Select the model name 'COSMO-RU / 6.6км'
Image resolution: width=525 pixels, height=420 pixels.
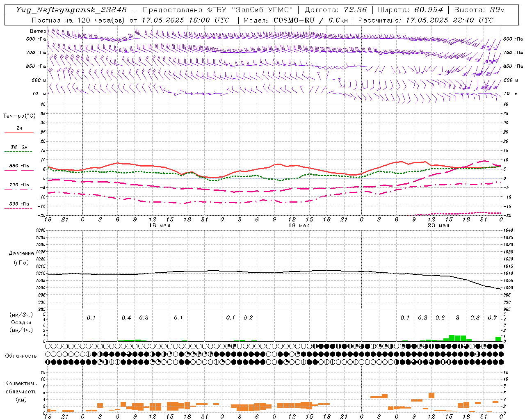[311, 20]
